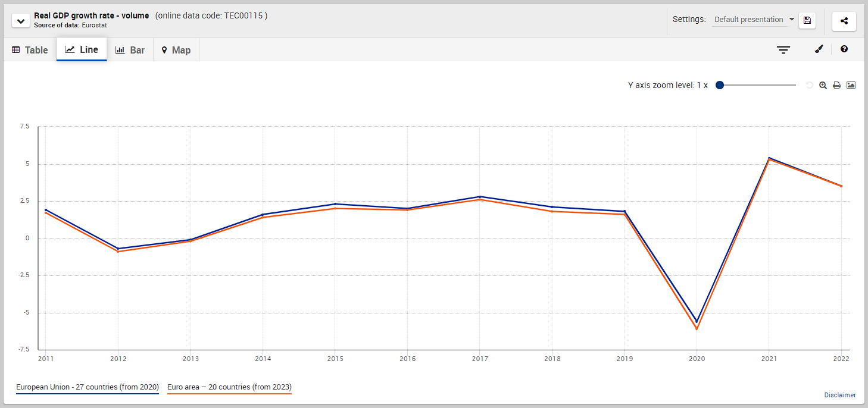Open the Disclaimer link
The width and height of the screenshot is (868, 408).
839,395
